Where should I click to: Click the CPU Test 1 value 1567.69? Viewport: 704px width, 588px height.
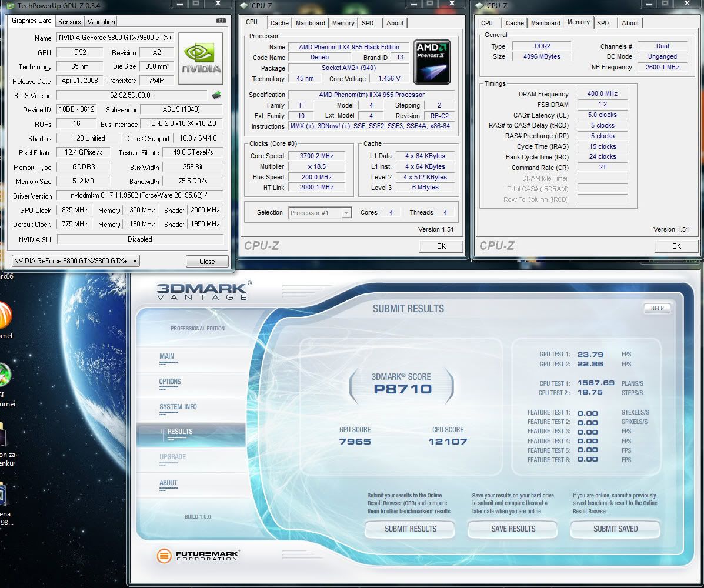click(596, 383)
